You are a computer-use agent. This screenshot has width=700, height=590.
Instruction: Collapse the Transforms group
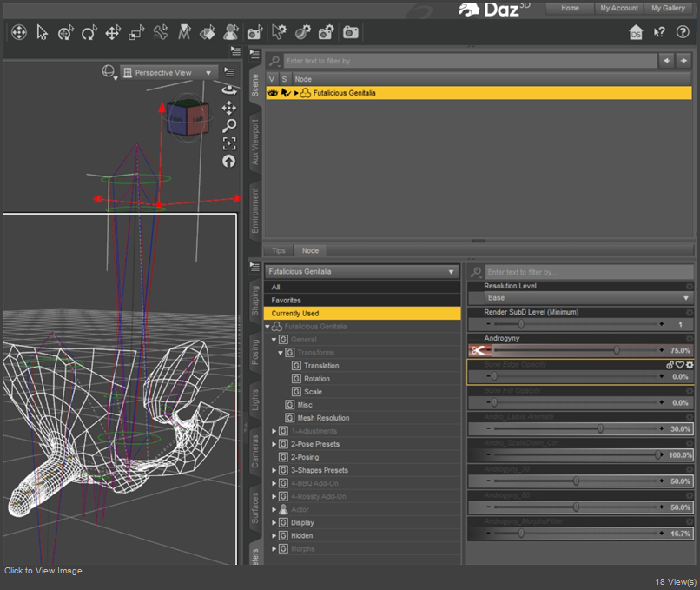pos(281,353)
